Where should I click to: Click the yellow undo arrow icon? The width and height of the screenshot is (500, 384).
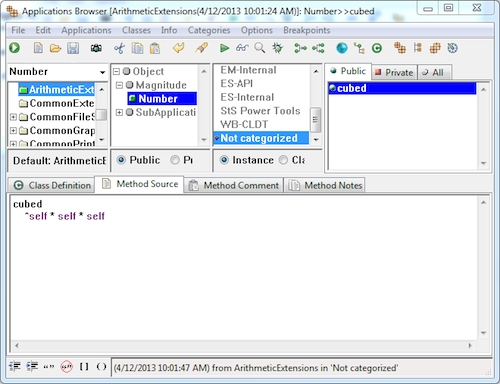click(x=179, y=48)
